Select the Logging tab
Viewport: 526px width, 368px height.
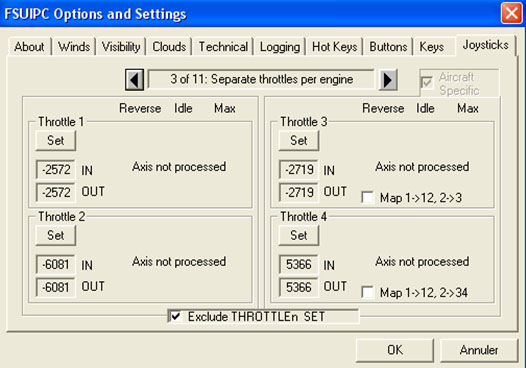click(280, 47)
